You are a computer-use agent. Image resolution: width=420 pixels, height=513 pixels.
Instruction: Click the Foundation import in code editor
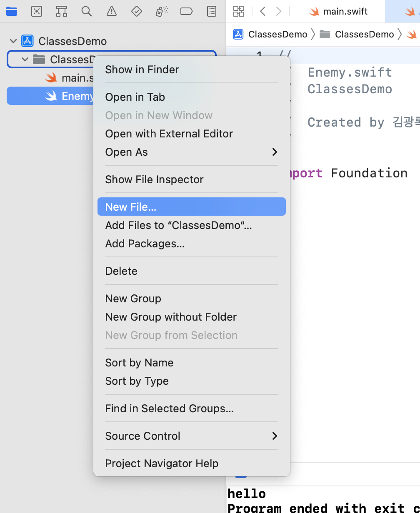tap(369, 173)
